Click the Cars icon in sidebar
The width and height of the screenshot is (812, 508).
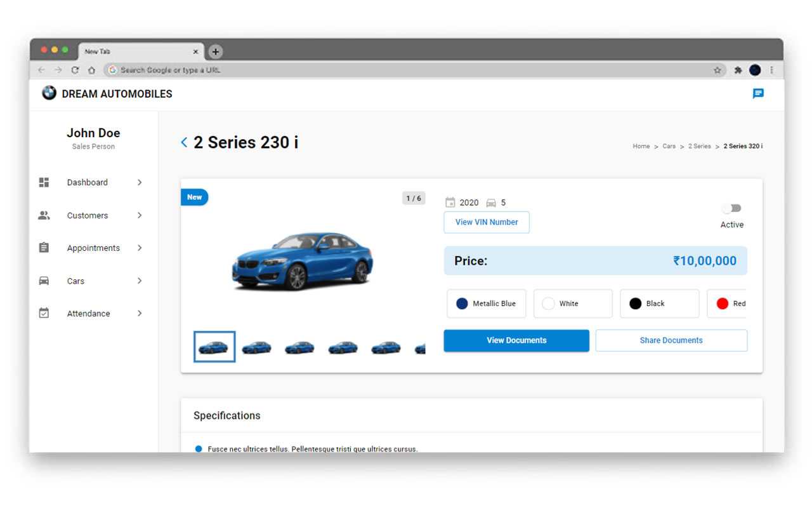coord(44,281)
